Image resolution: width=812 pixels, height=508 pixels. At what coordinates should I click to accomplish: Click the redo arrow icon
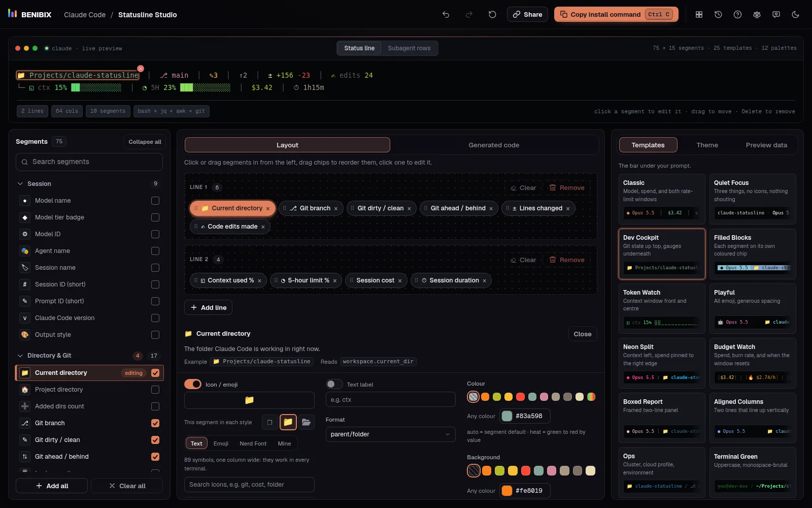point(469,15)
